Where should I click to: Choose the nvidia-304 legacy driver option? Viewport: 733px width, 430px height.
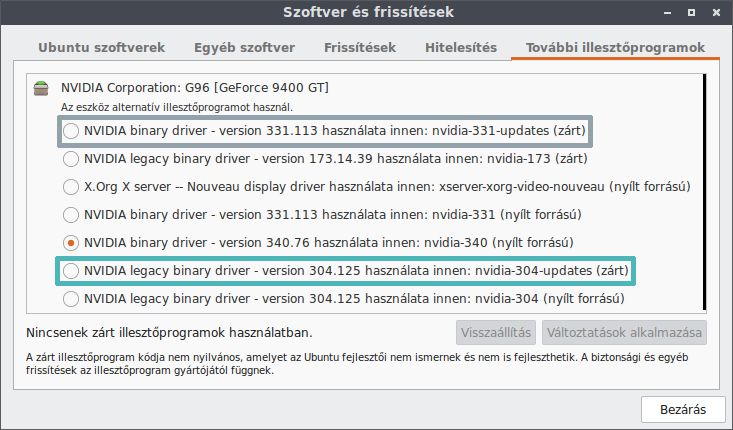[71, 299]
